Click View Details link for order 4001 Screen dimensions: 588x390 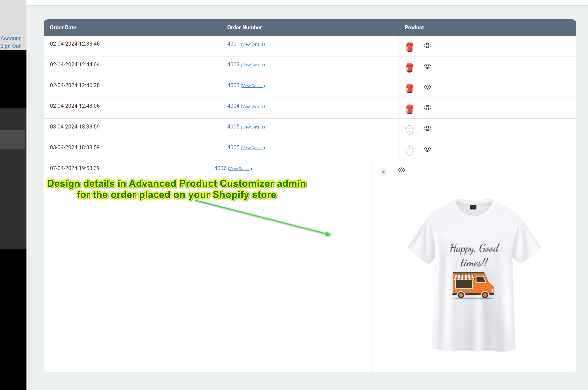click(253, 44)
